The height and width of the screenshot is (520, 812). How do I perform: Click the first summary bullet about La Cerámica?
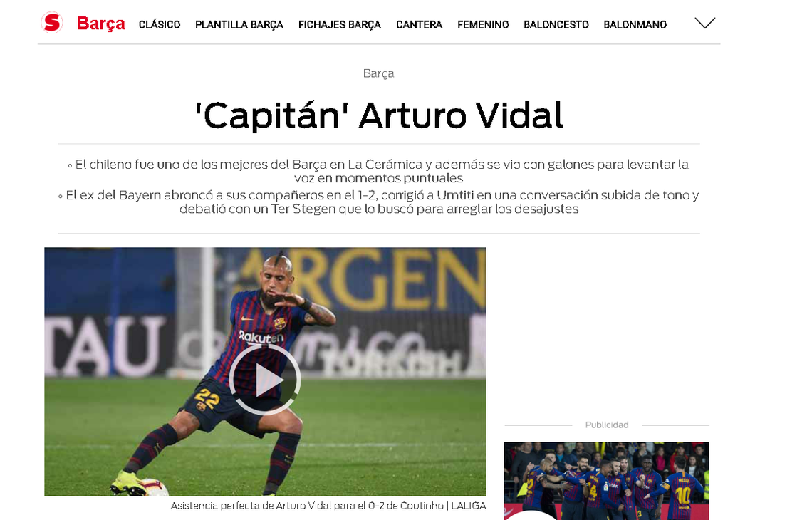pyautogui.click(x=378, y=171)
